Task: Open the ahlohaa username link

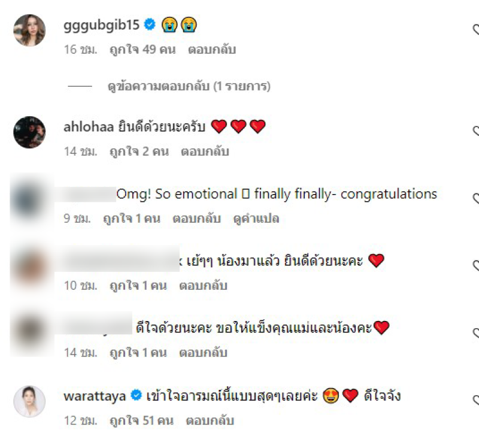Action: point(89,127)
